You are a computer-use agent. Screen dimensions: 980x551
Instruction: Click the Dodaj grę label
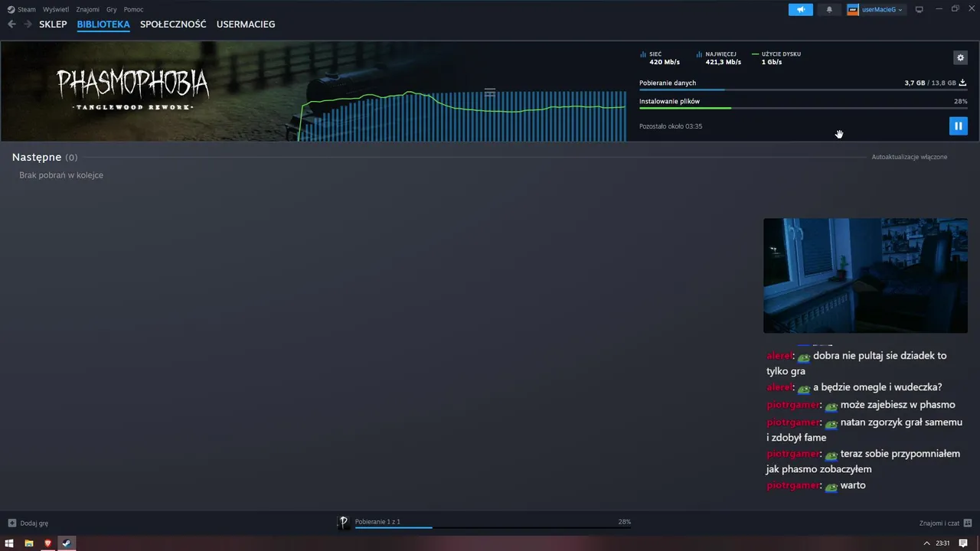pyautogui.click(x=34, y=523)
